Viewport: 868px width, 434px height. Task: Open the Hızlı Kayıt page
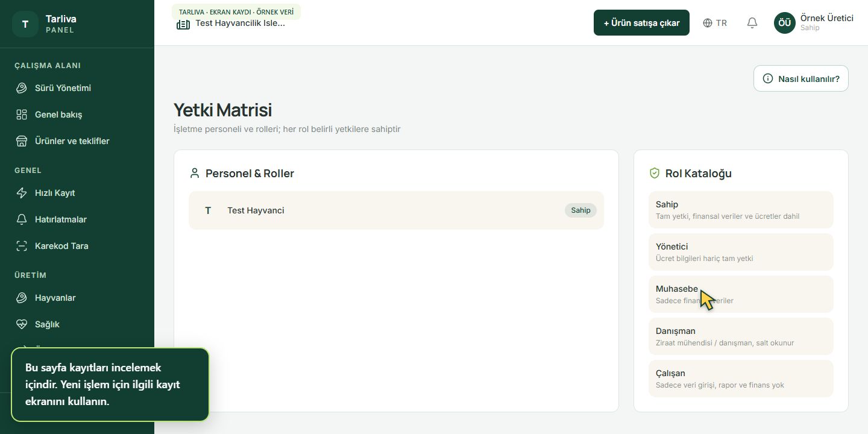click(77, 193)
